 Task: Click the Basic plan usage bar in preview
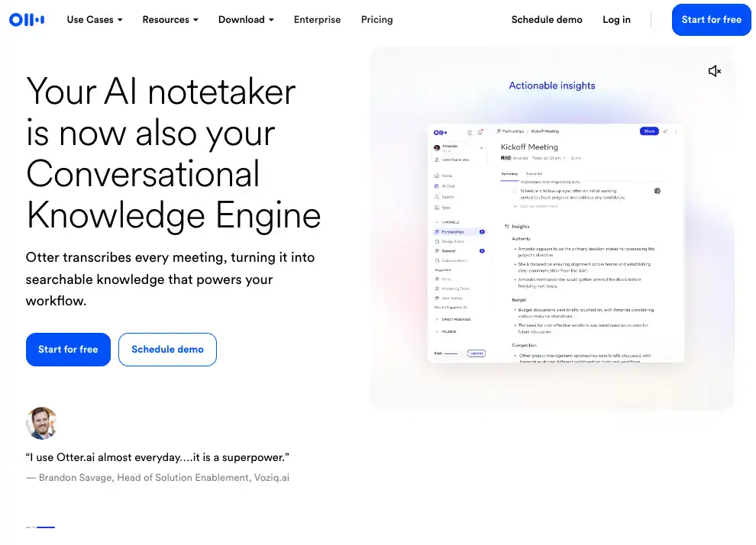tap(451, 353)
